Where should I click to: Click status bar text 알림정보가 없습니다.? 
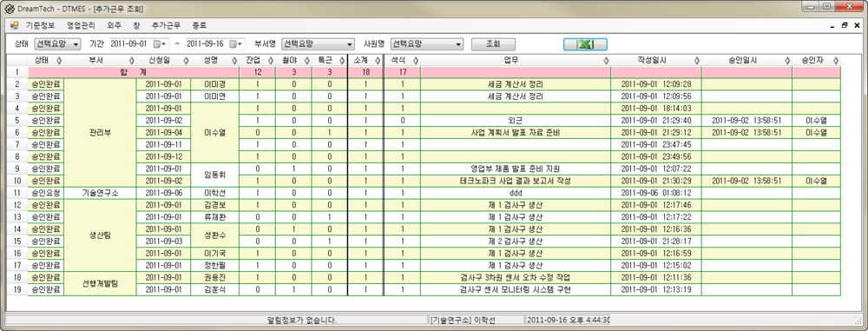click(x=302, y=321)
